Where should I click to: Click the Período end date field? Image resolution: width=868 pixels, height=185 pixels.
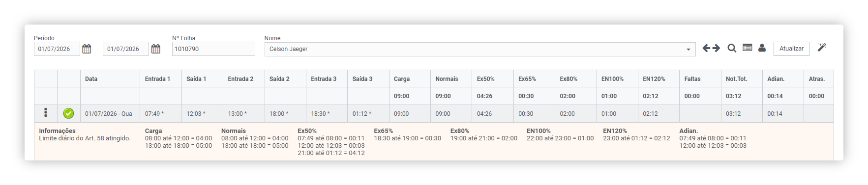[126, 49]
